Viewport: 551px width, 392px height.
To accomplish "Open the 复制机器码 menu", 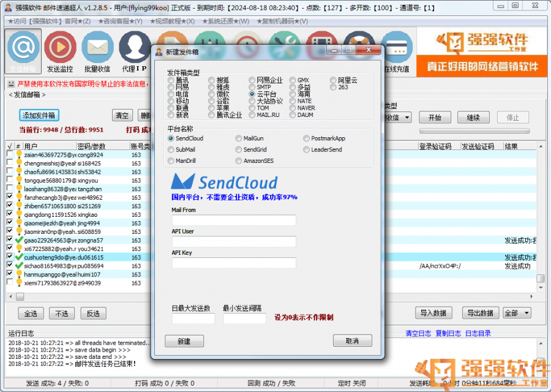I will pyautogui.click(x=282, y=21).
